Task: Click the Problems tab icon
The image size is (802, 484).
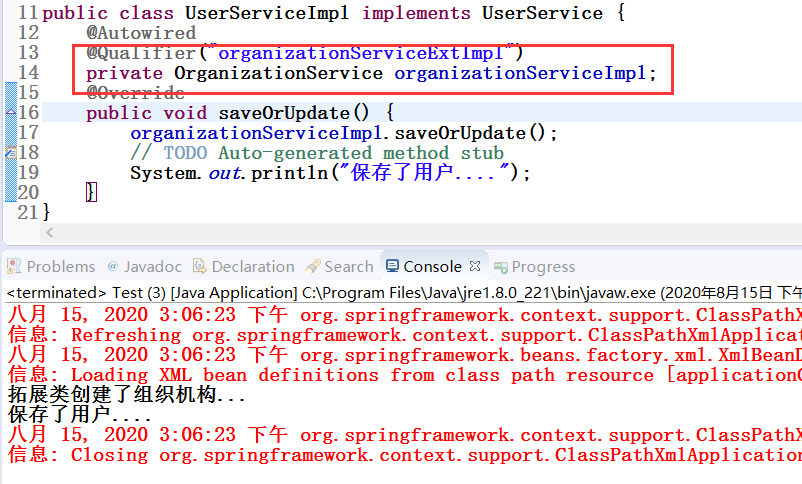Action: pos(14,266)
